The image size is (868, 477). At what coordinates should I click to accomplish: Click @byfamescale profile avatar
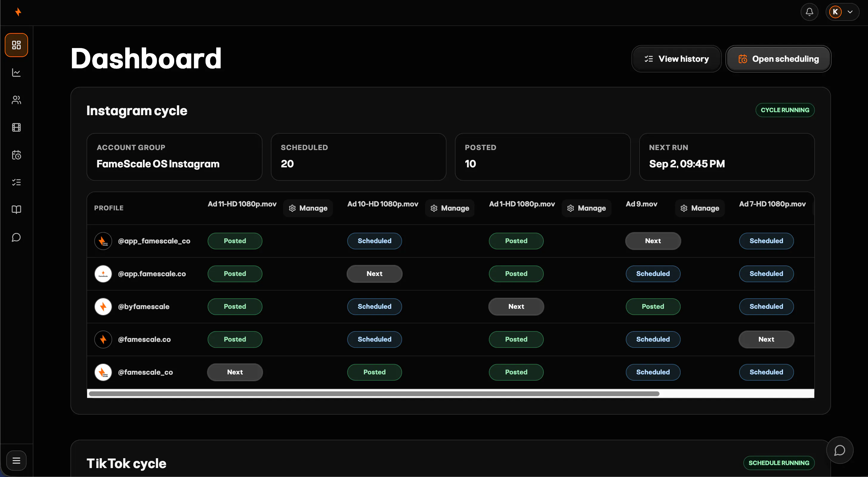pos(103,307)
